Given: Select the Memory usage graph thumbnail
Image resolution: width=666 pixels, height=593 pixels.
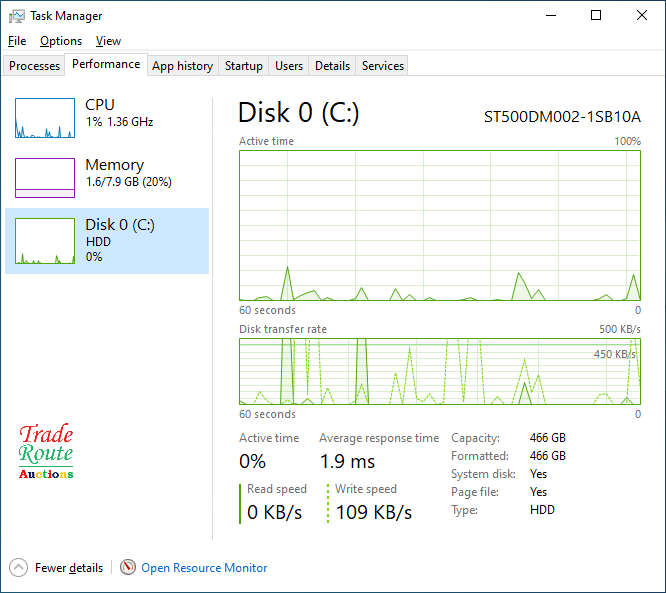Looking at the screenshot, I should pos(45,178).
